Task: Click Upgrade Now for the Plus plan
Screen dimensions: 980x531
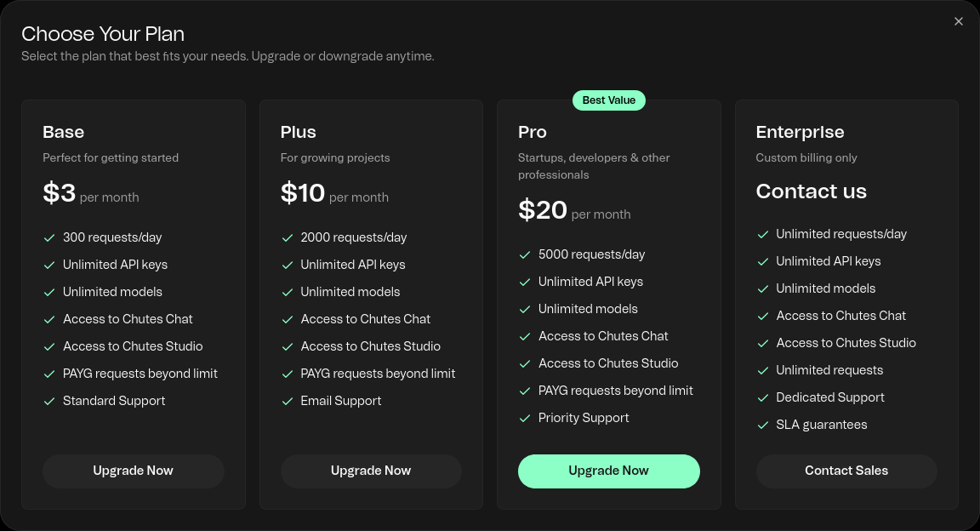Action: point(371,471)
